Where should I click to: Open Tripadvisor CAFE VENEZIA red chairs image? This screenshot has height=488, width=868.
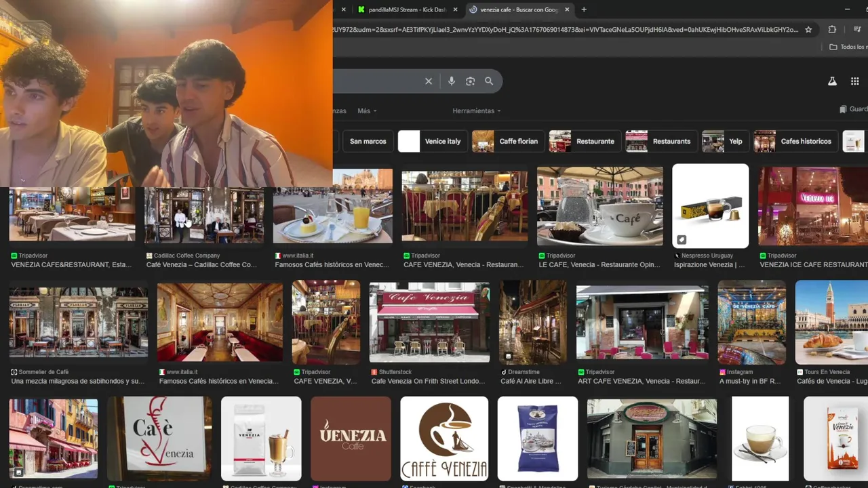(465, 206)
